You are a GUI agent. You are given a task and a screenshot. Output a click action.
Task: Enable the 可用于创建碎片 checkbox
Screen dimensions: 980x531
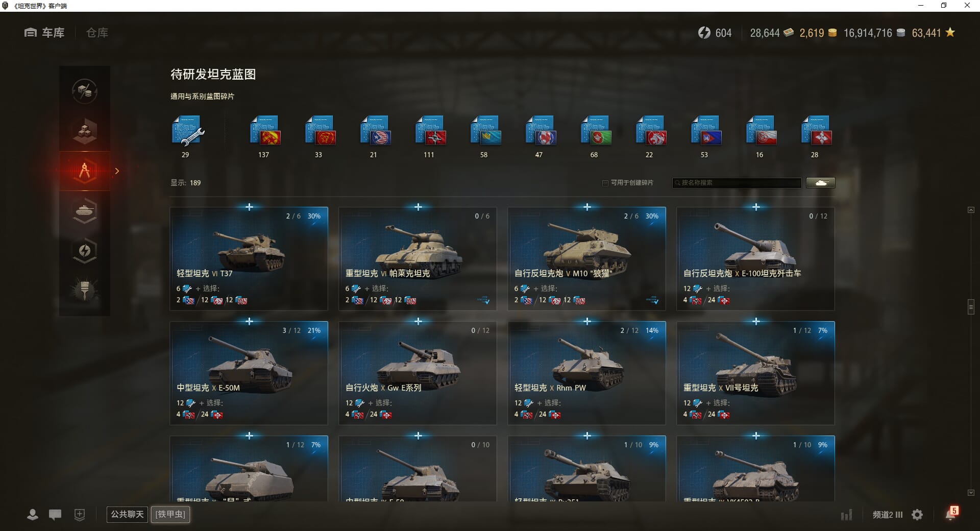tap(605, 183)
